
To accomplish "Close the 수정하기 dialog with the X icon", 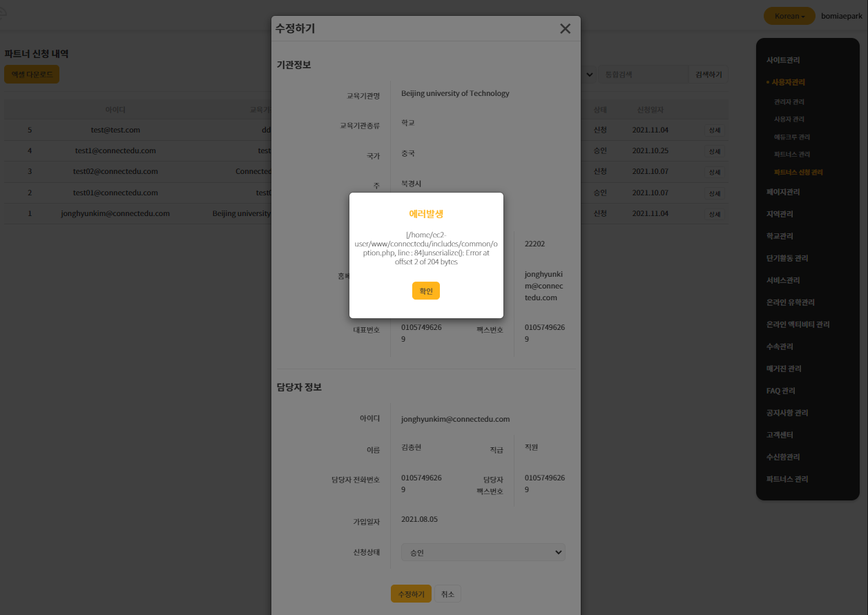I will (x=565, y=28).
